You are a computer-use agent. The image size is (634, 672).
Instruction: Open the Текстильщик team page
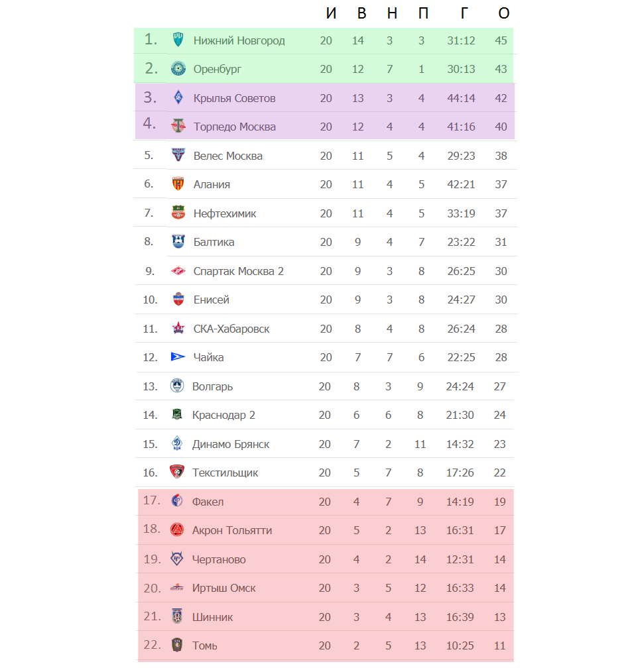pyautogui.click(x=225, y=473)
